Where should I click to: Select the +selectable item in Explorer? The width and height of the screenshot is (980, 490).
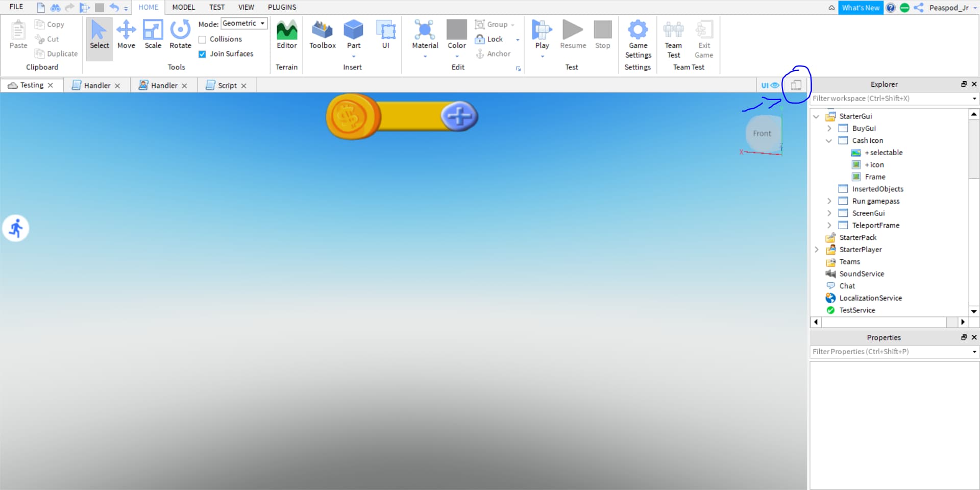coord(883,153)
